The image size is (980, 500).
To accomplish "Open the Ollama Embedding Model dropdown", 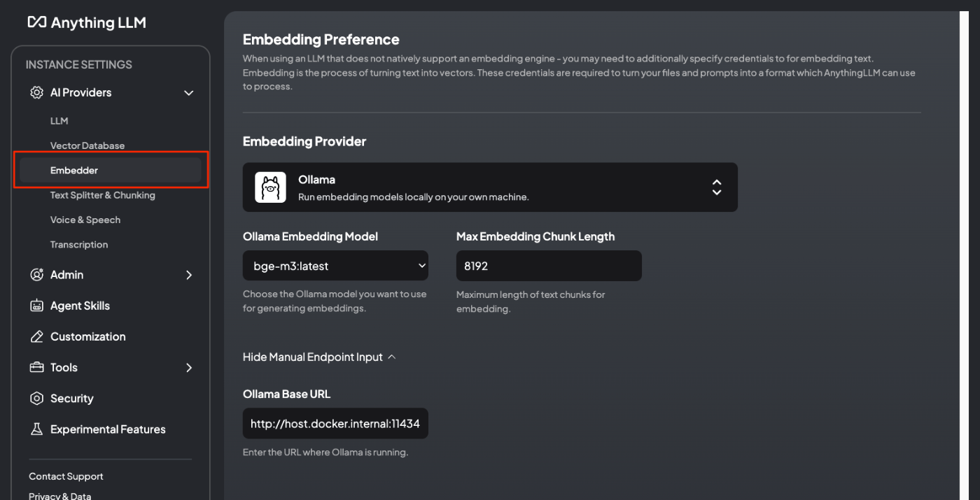I will (x=335, y=266).
